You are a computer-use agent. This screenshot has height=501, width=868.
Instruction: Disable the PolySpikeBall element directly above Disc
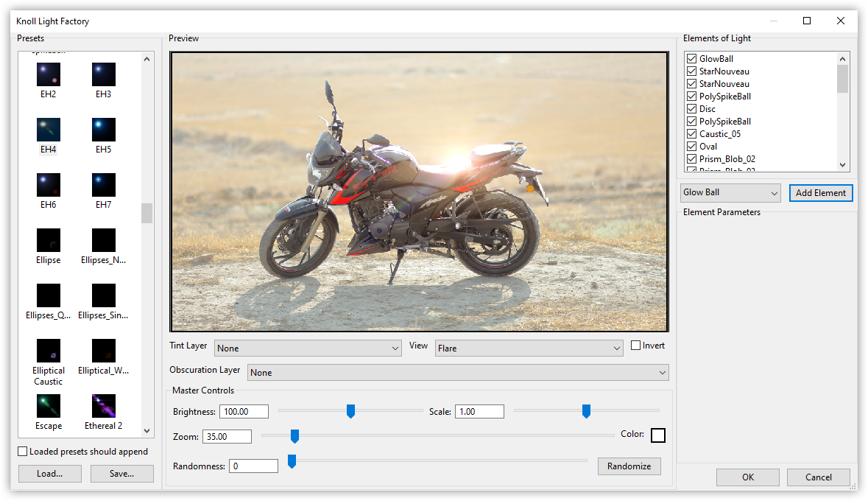(x=691, y=97)
